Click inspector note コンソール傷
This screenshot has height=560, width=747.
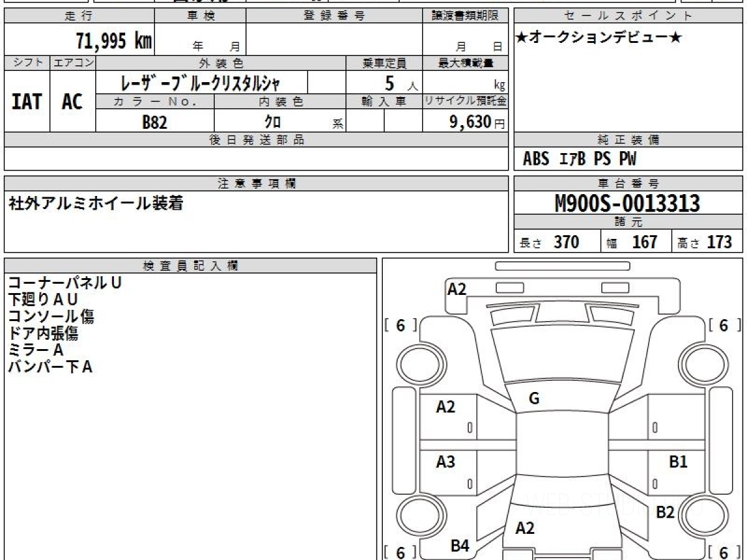coord(51,316)
